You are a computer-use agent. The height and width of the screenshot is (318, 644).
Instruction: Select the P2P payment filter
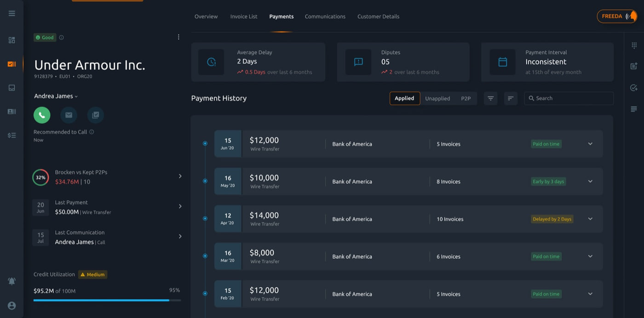(x=466, y=98)
